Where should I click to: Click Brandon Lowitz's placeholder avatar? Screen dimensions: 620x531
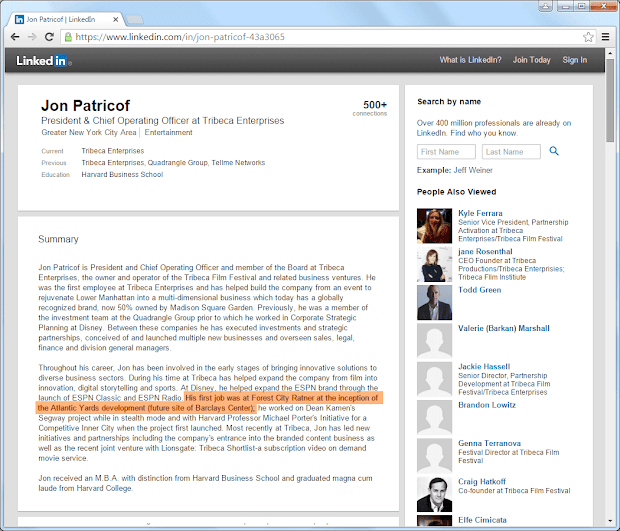pyautogui.click(x=434, y=418)
